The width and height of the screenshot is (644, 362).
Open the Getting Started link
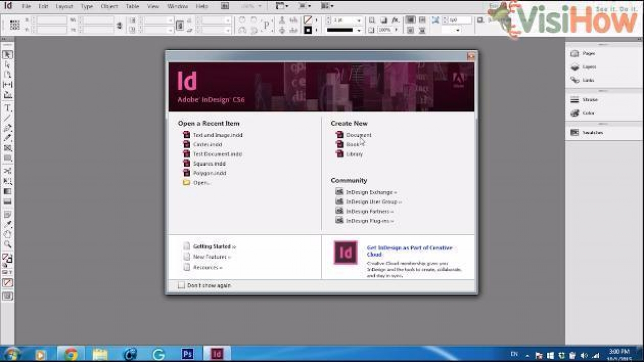214,246
